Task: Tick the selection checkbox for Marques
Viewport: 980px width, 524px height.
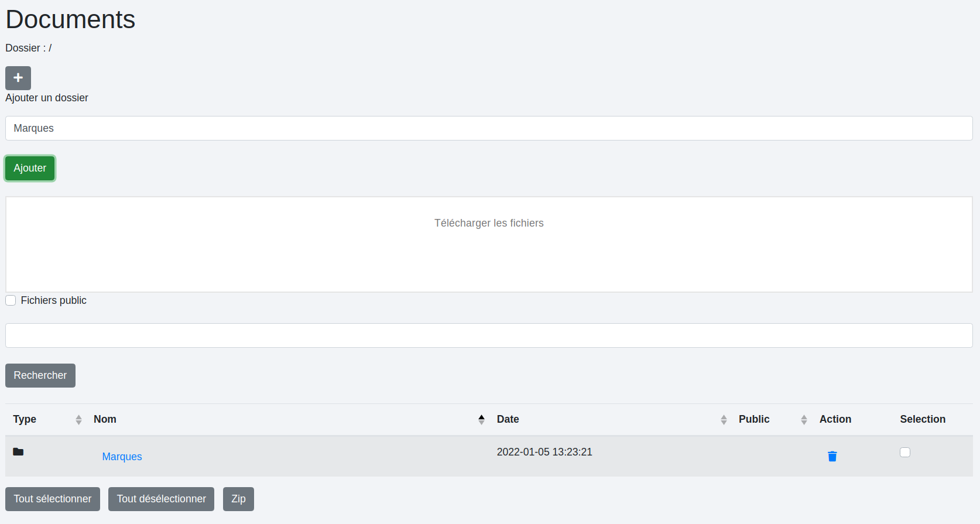Action: click(x=905, y=452)
